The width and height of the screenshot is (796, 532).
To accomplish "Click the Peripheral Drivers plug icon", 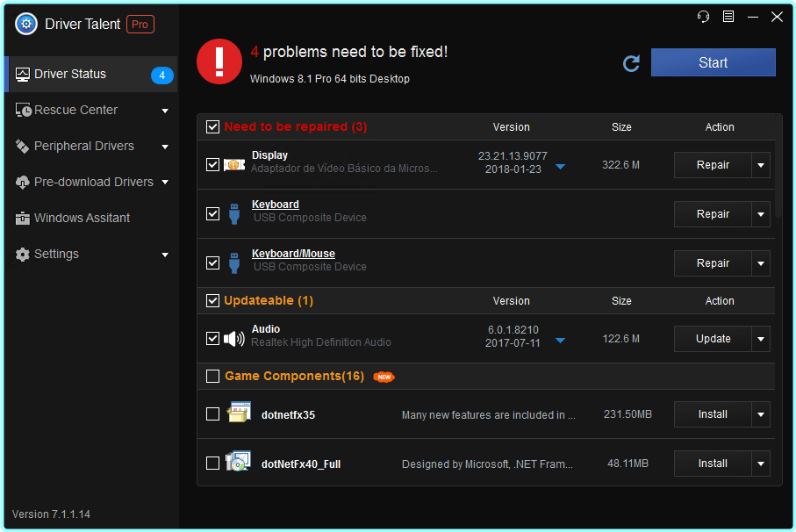I will 22,146.
